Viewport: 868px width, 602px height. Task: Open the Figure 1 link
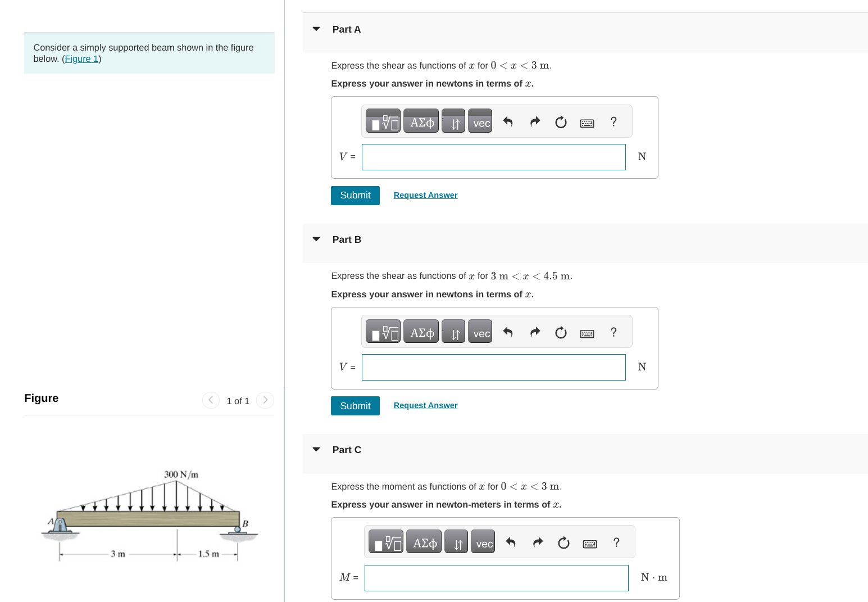point(81,58)
